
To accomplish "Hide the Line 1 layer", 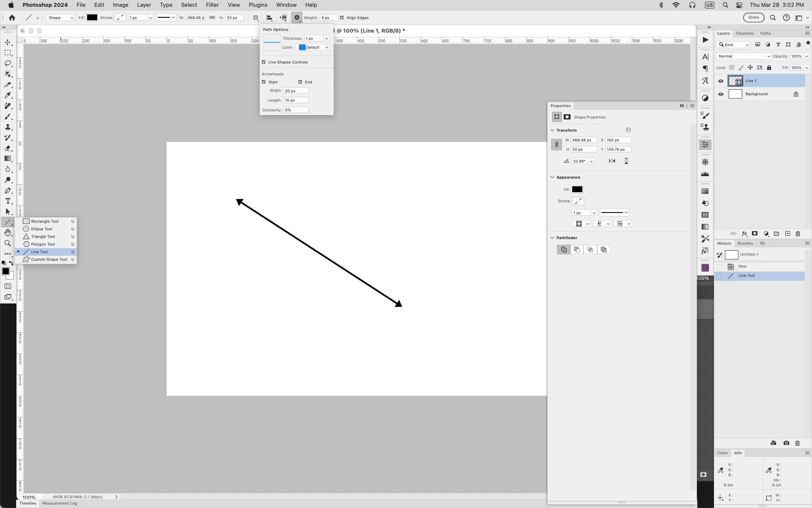I will point(721,81).
